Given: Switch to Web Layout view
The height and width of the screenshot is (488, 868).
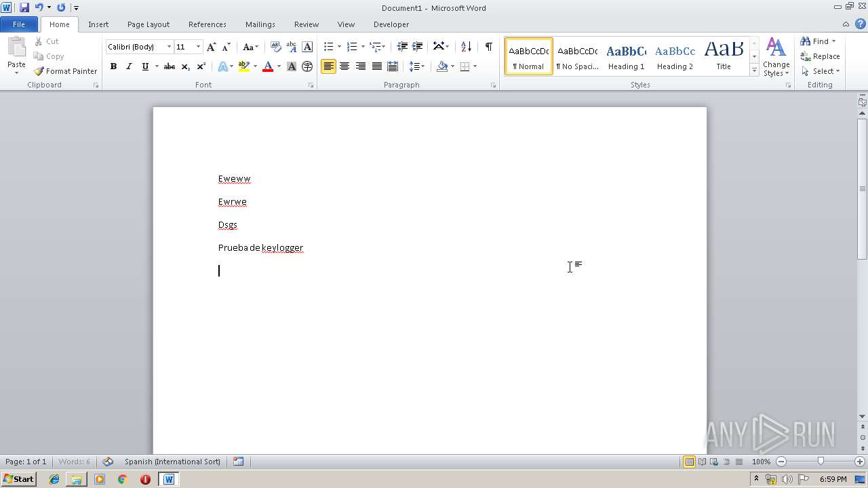Looking at the screenshot, I should (x=714, y=462).
